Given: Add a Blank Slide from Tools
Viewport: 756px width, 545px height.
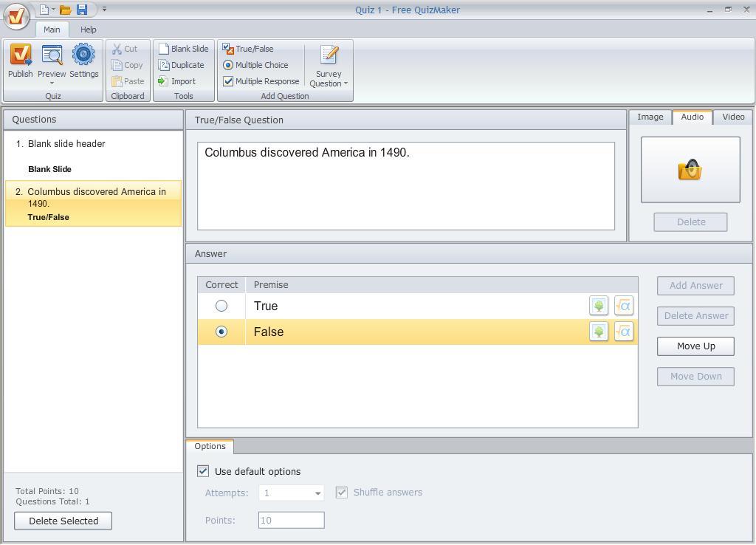Looking at the screenshot, I should [x=184, y=49].
